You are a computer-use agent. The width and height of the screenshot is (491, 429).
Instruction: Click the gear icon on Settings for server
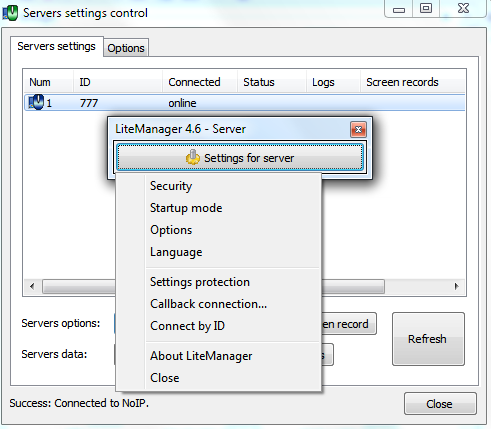[193, 157]
